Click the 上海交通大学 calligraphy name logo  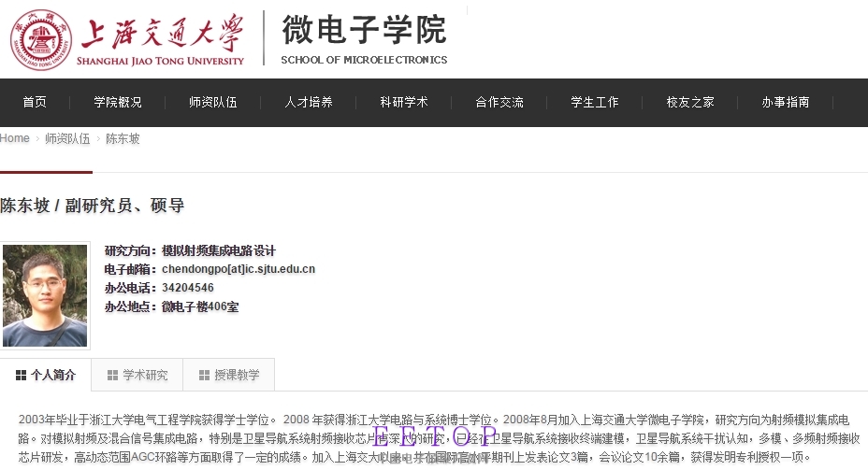pos(162,32)
